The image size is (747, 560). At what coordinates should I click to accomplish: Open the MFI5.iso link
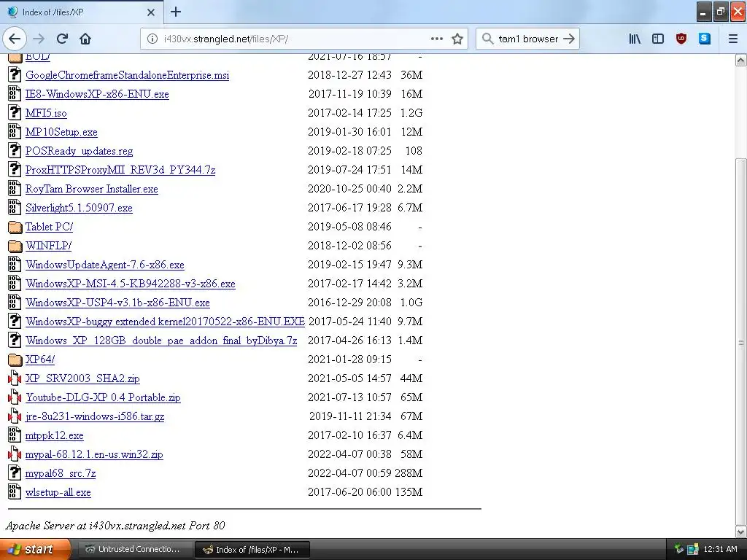(x=46, y=113)
